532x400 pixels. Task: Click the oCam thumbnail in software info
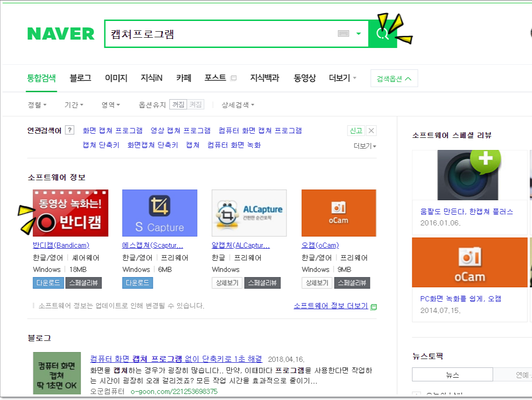(339, 213)
